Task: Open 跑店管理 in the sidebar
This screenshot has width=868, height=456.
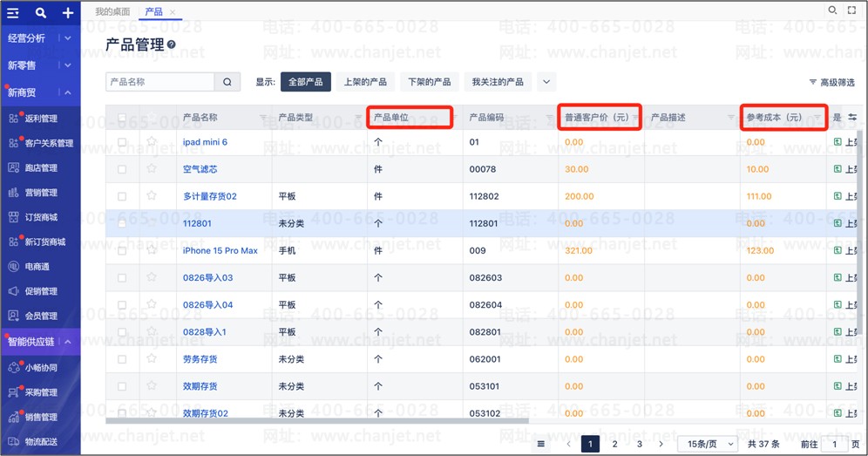Action: coord(41,168)
